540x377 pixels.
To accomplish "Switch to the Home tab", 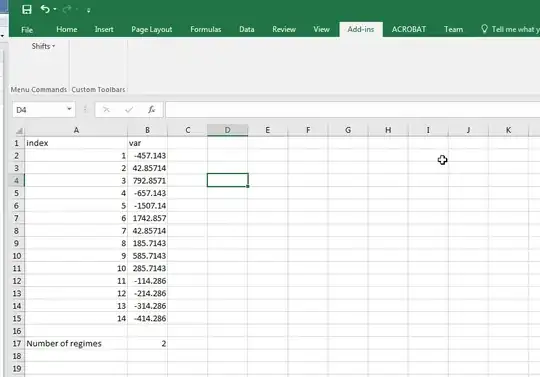I will coord(67,30).
